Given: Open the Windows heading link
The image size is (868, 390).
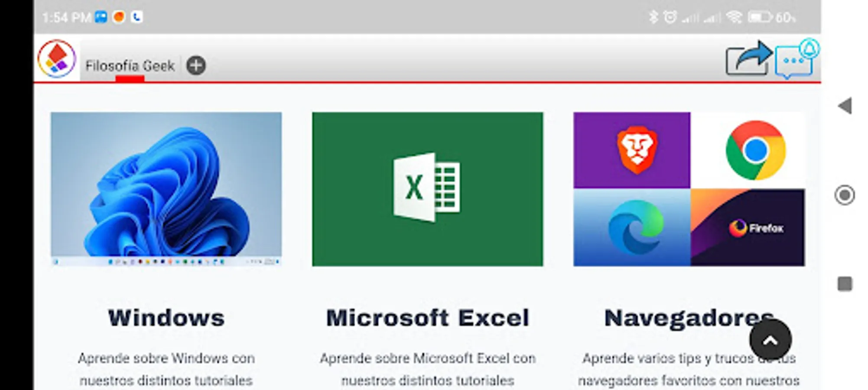Looking at the screenshot, I should [166, 318].
